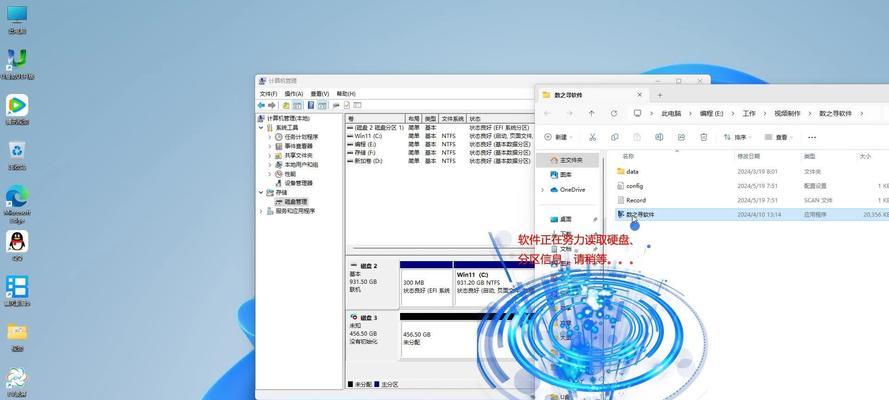Select 设备管理器 in the Computer Management tree
This screenshot has height=400, width=889.
click(294, 183)
